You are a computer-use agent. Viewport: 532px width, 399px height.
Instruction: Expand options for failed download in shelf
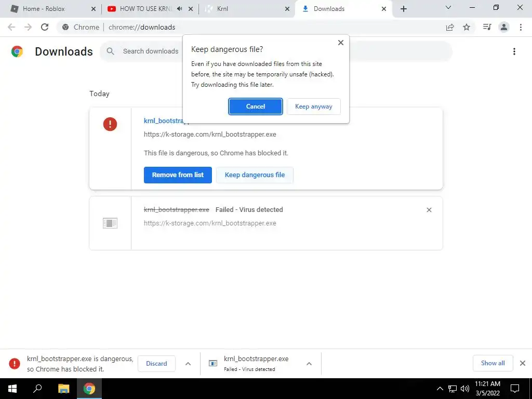309,364
